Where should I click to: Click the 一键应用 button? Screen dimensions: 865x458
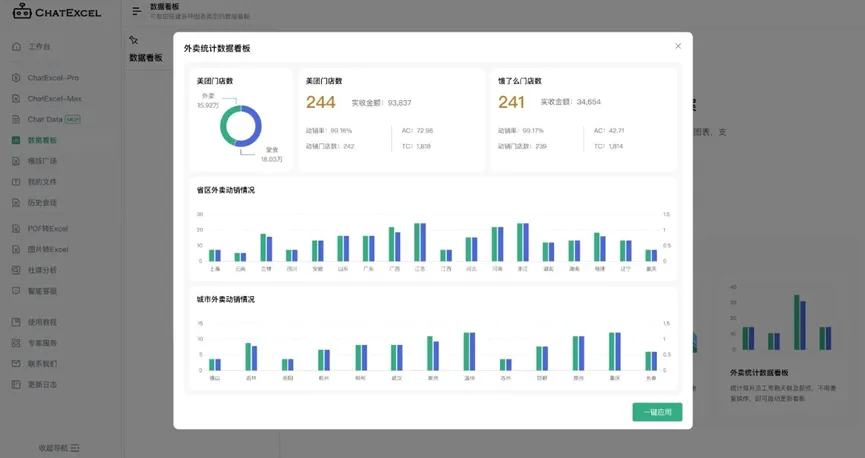[x=657, y=412]
